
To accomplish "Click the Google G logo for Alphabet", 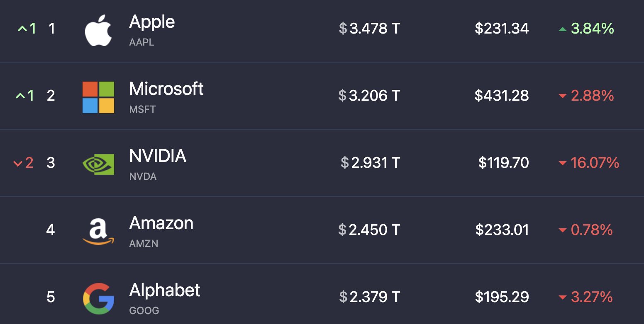I will (98, 298).
